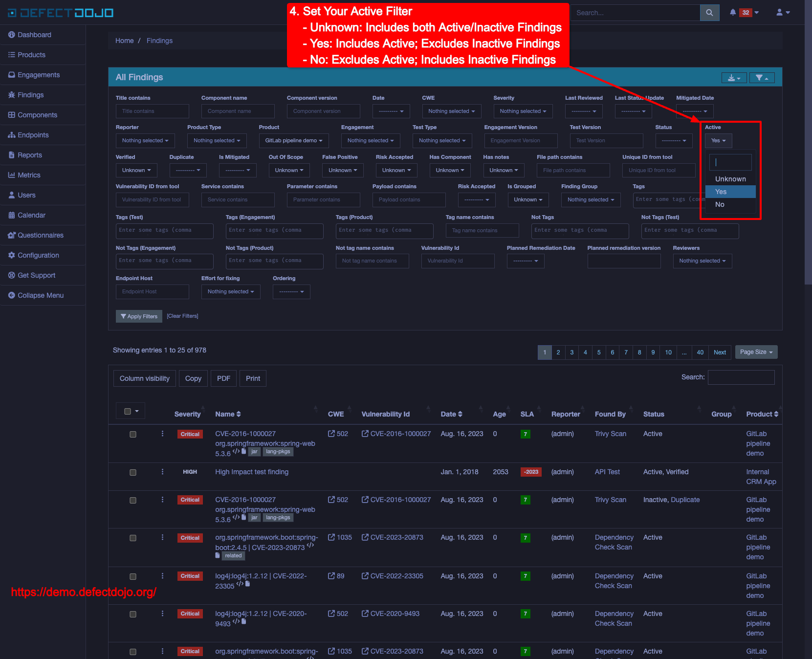Click the Engagements inbox icon
The height and width of the screenshot is (659, 812).
click(x=12, y=75)
